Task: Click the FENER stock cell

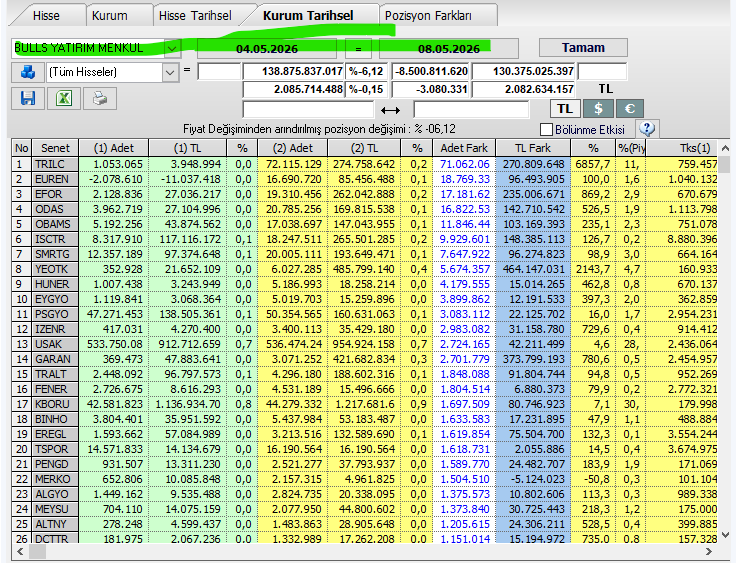Action: tap(55, 389)
